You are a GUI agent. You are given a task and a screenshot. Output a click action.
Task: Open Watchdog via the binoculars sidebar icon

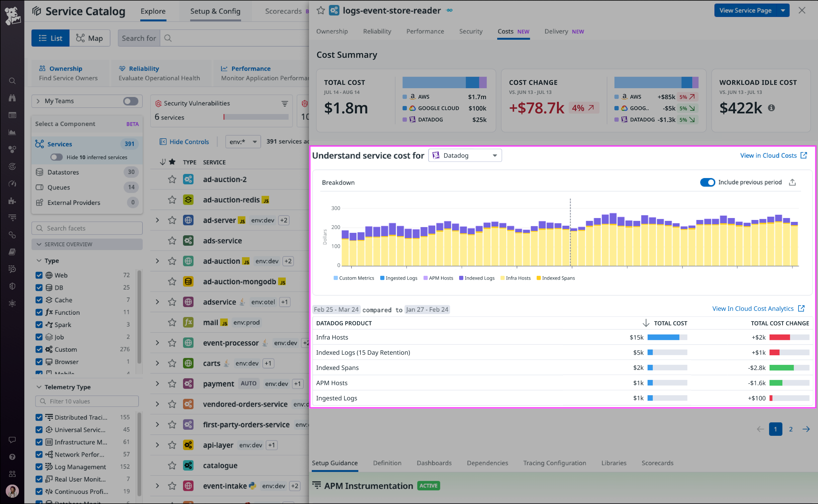tap(12, 98)
